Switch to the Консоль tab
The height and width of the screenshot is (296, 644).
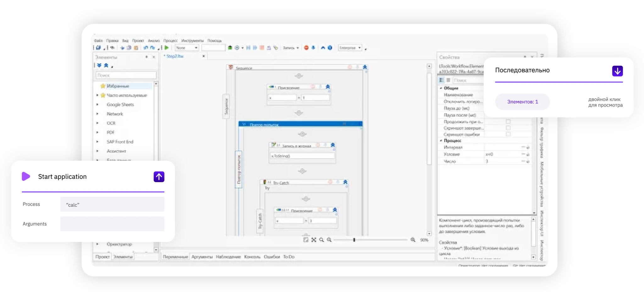click(252, 257)
